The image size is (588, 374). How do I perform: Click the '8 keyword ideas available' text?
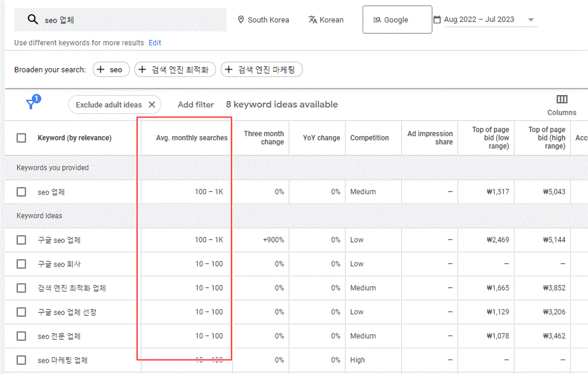(282, 104)
